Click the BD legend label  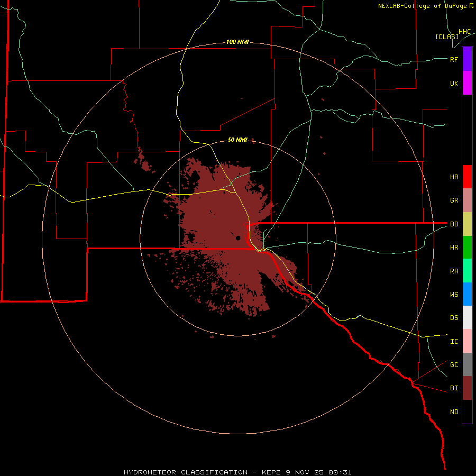click(454, 224)
